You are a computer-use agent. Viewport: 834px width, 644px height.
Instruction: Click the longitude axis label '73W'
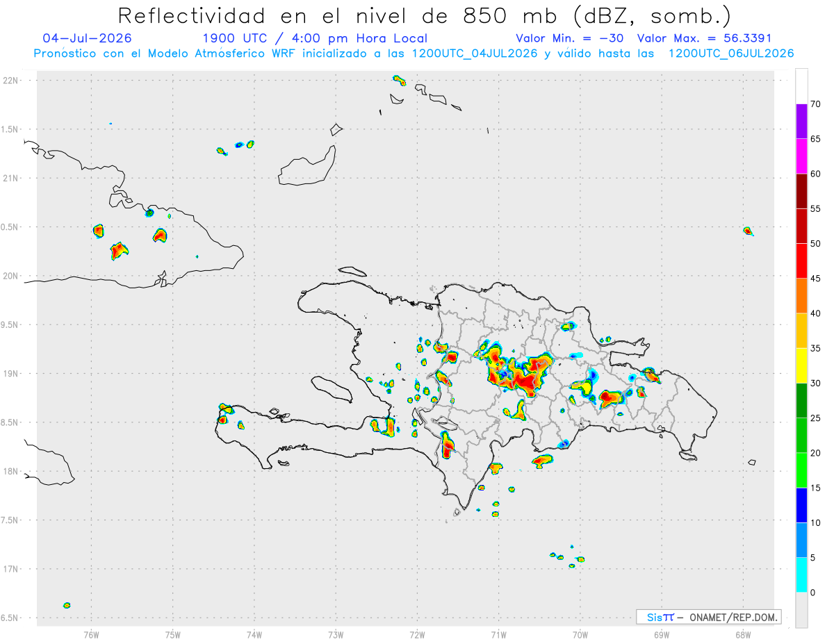(x=336, y=634)
